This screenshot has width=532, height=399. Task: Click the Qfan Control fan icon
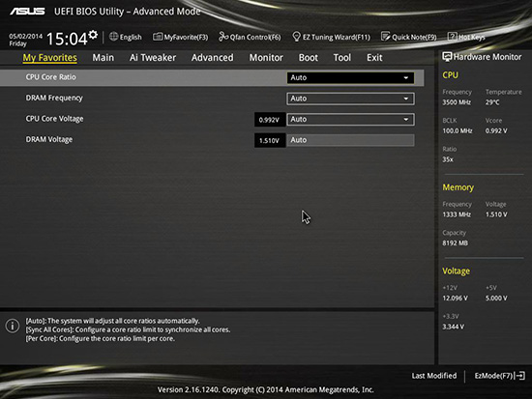point(223,37)
